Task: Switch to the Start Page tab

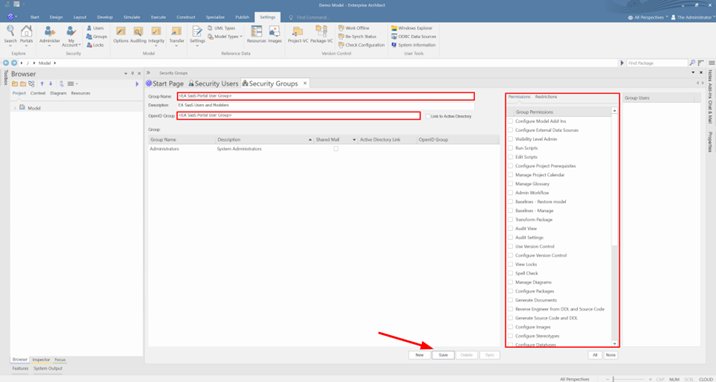Action: (164, 84)
